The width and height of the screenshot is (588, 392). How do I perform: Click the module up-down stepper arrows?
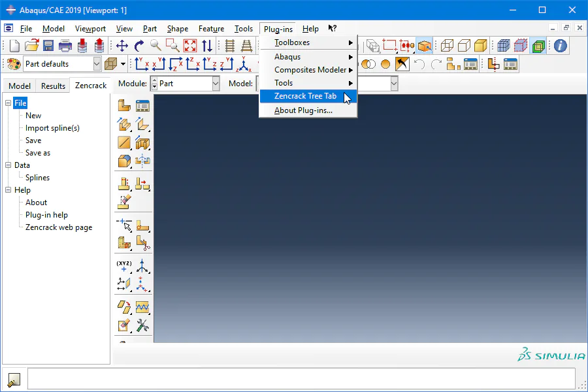(x=154, y=83)
